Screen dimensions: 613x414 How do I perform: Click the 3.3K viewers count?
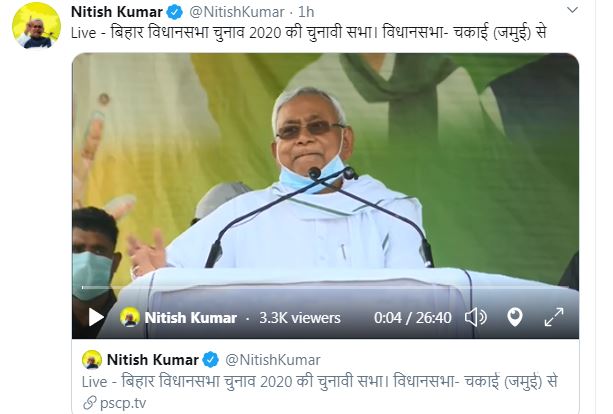pos(300,318)
